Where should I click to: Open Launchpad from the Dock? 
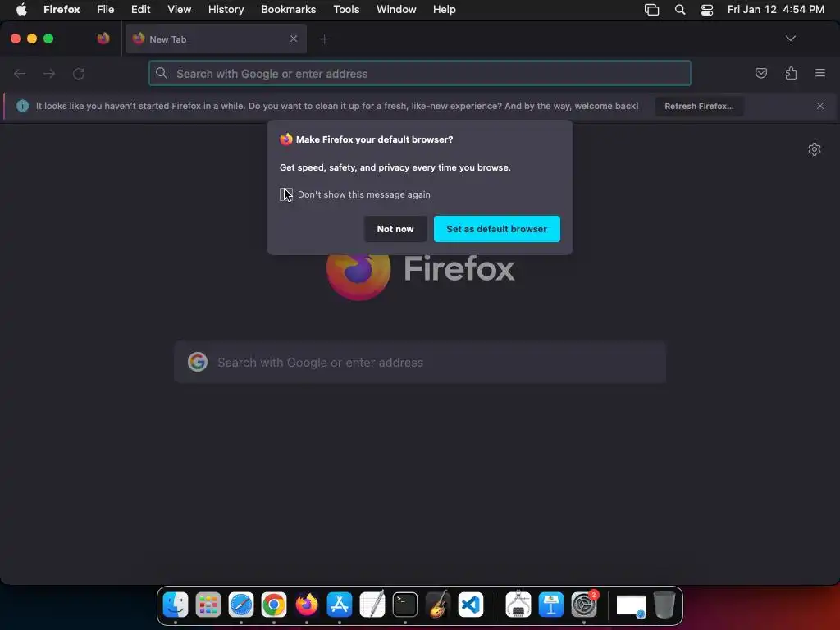pos(208,605)
